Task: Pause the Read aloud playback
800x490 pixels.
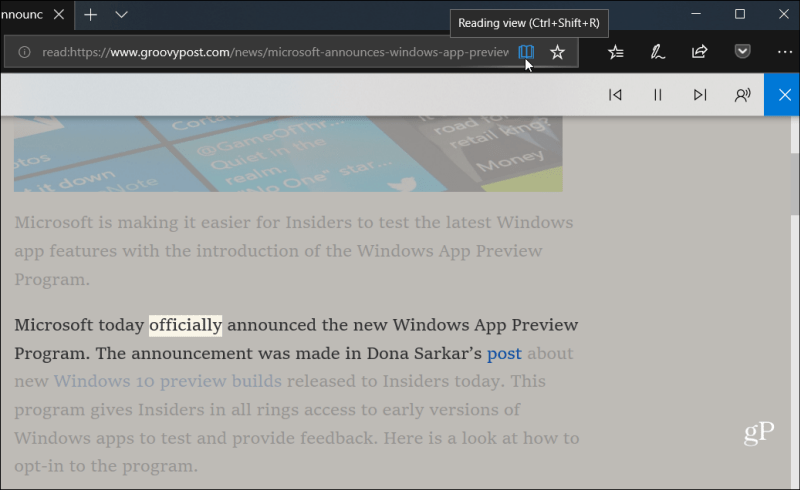Action: 658,95
